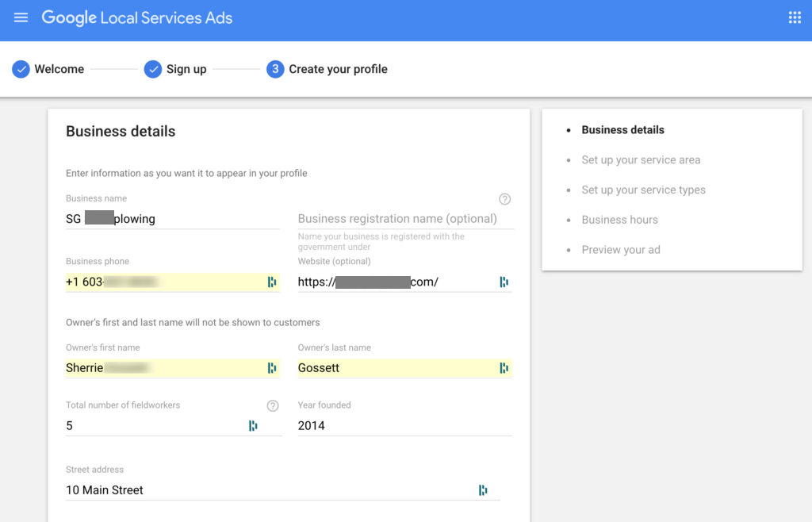This screenshot has height=522, width=812.
Task: Open Set up your service area section
Action: click(641, 160)
